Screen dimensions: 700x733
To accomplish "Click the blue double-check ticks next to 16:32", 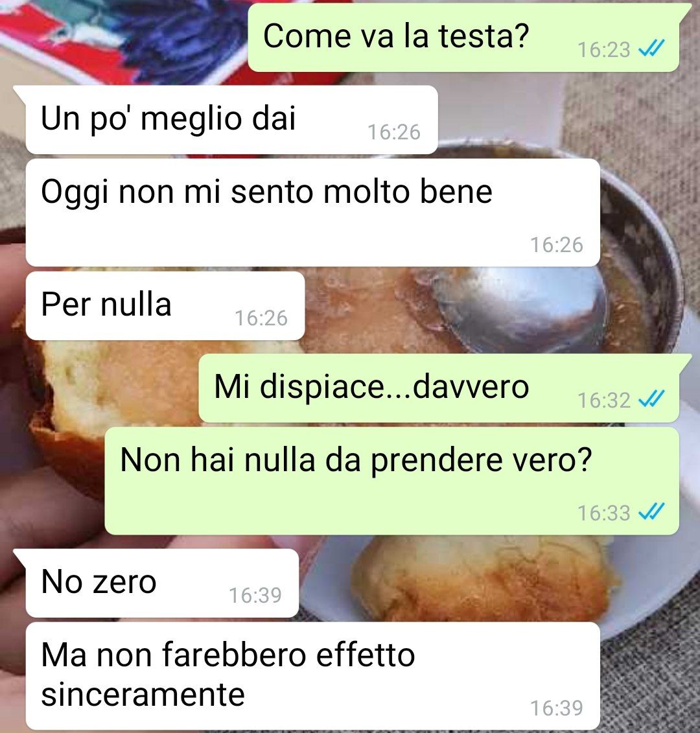I will 651,399.
